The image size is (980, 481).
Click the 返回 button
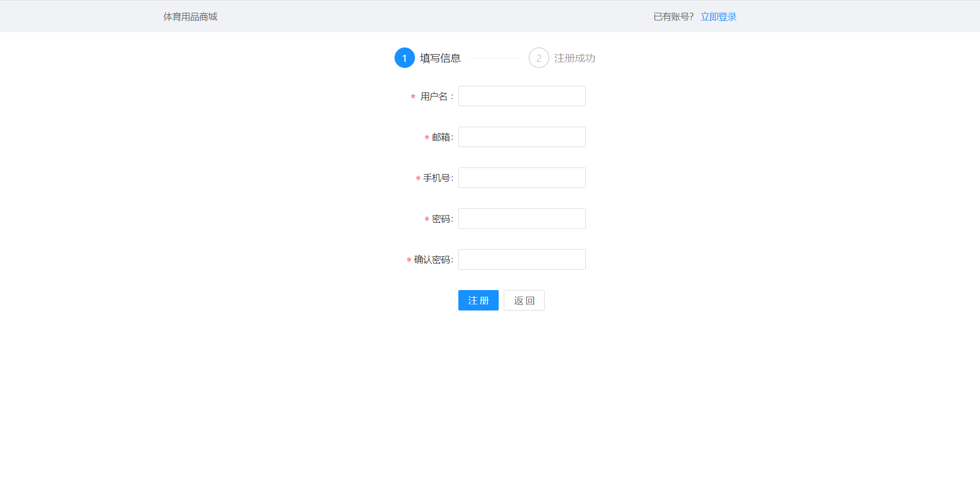(524, 300)
